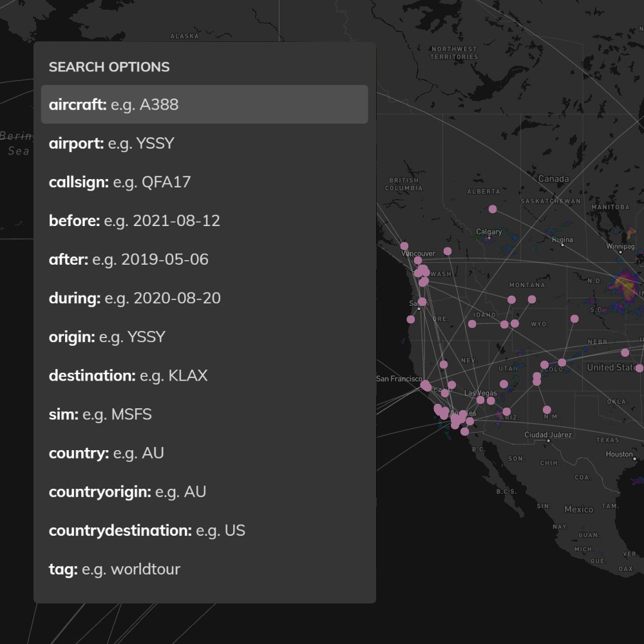This screenshot has height=644, width=644.
Task: Choose the airport search filter
Action: click(x=204, y=143)
